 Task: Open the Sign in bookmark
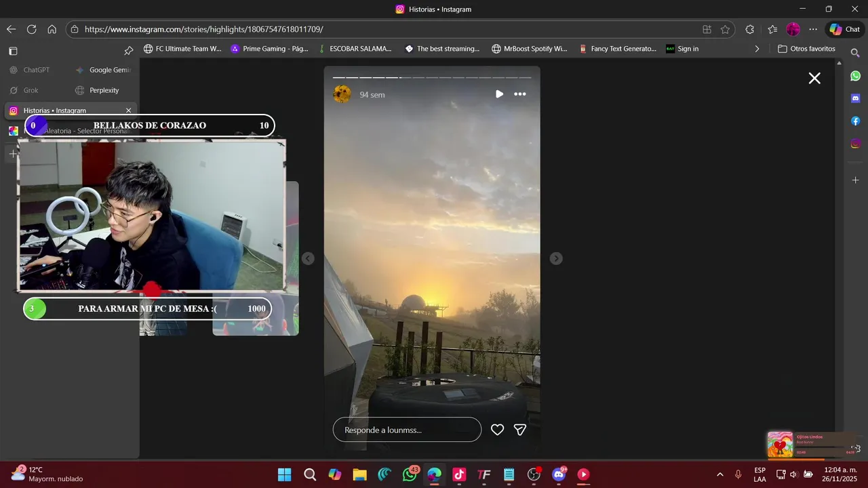tap(682, 49)
